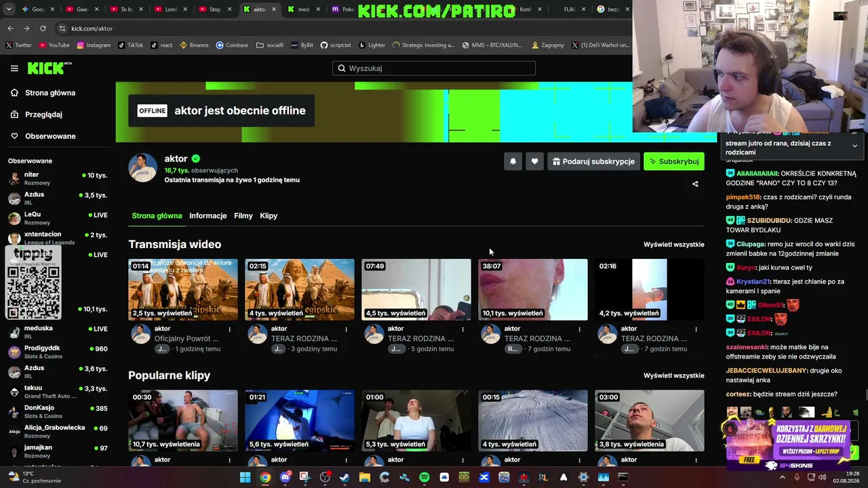The width and height of the screenshot is (868, 488).
Task: Open followed channel Prodigyddk in sidebar
Action: 58,352
